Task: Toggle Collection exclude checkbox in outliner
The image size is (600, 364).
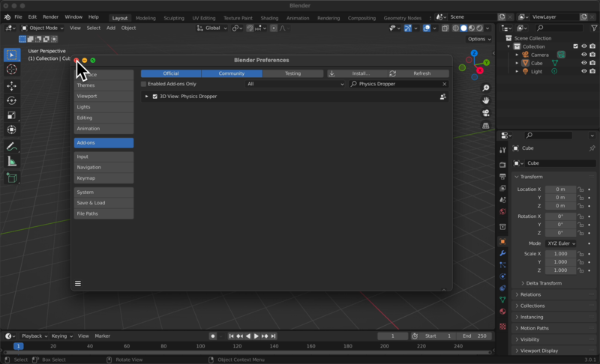Action: click(575, 46)
